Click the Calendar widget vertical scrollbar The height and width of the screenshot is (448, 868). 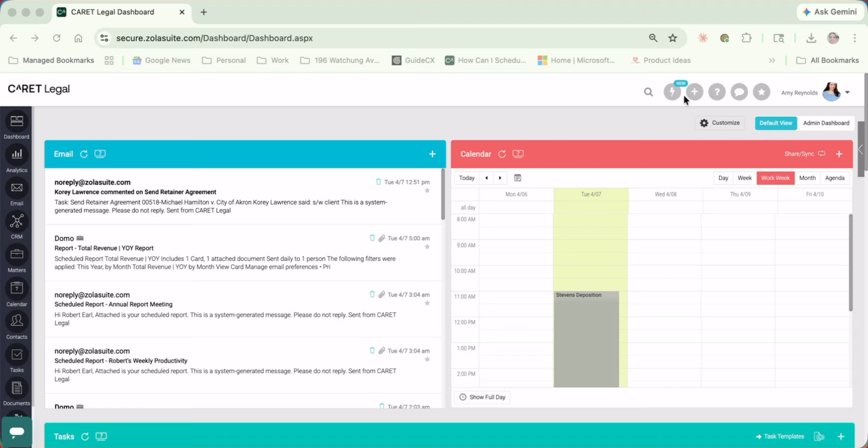tap(851, 263)
